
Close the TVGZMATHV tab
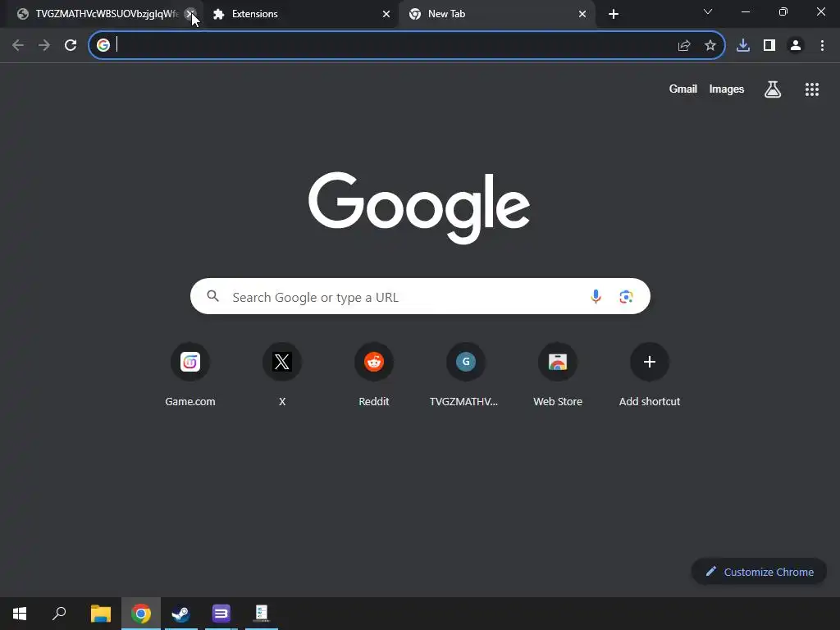click(x=189, y=14)
